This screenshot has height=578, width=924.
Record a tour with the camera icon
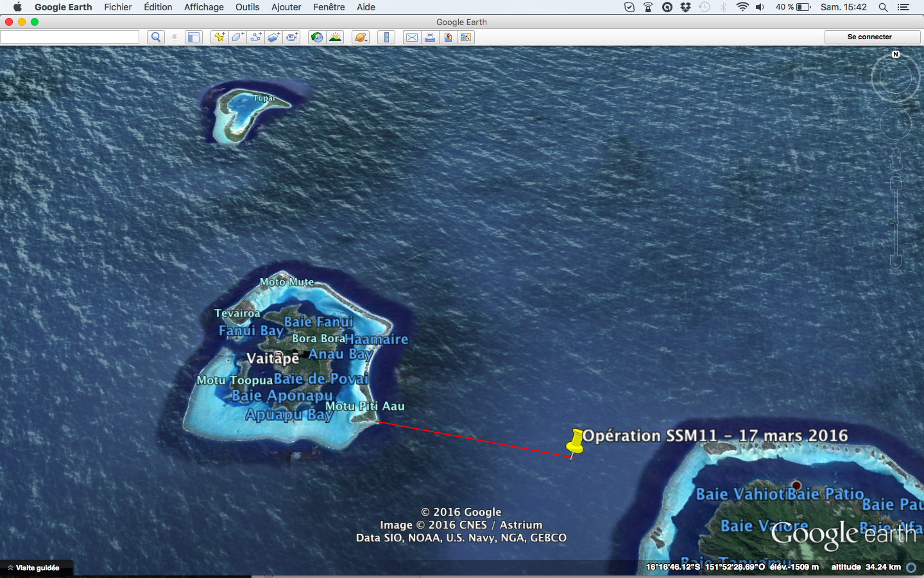pos(292,37)
